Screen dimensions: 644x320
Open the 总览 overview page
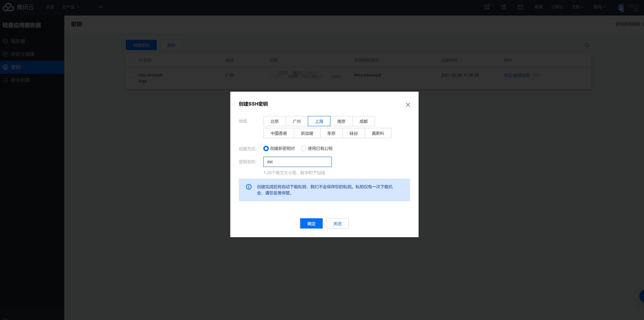(x=50, y=7)
